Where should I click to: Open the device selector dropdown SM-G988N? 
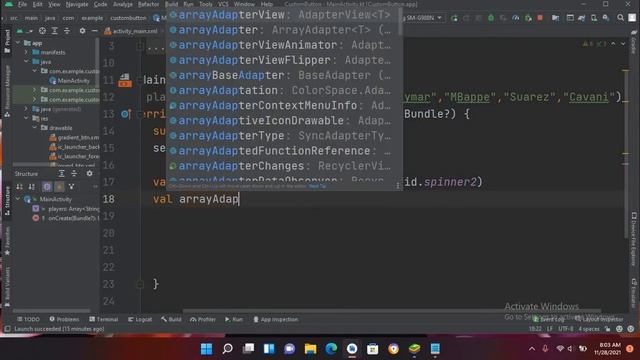422,18
